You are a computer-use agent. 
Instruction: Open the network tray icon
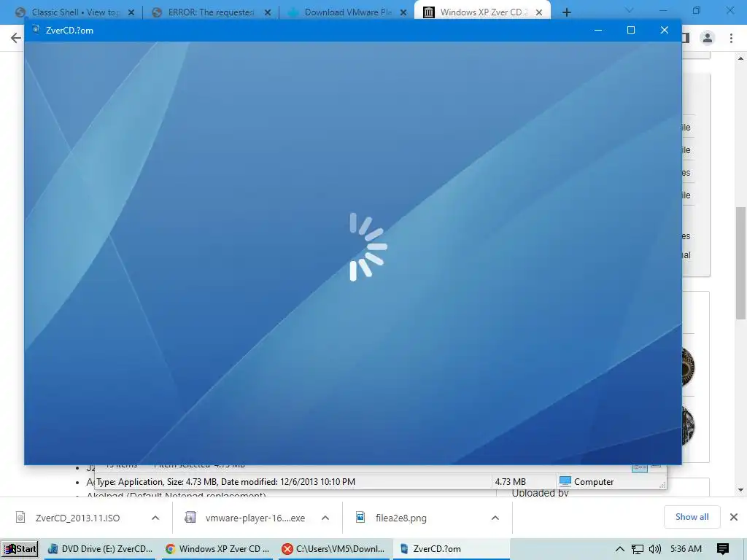click(637, 549)
